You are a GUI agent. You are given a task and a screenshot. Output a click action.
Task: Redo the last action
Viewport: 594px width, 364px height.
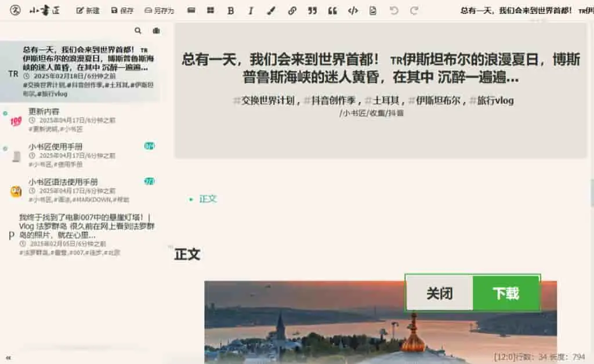tap(414, 11)
